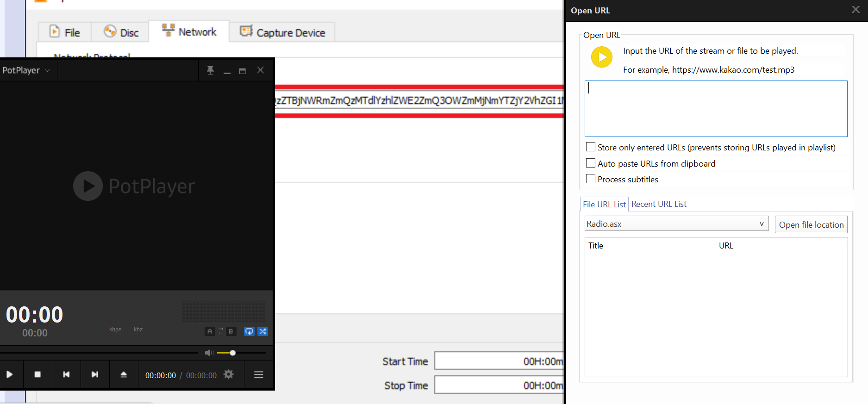Close the PotPlayer window
This screenshot has width=868, height=404.
[x=261, y=70]
